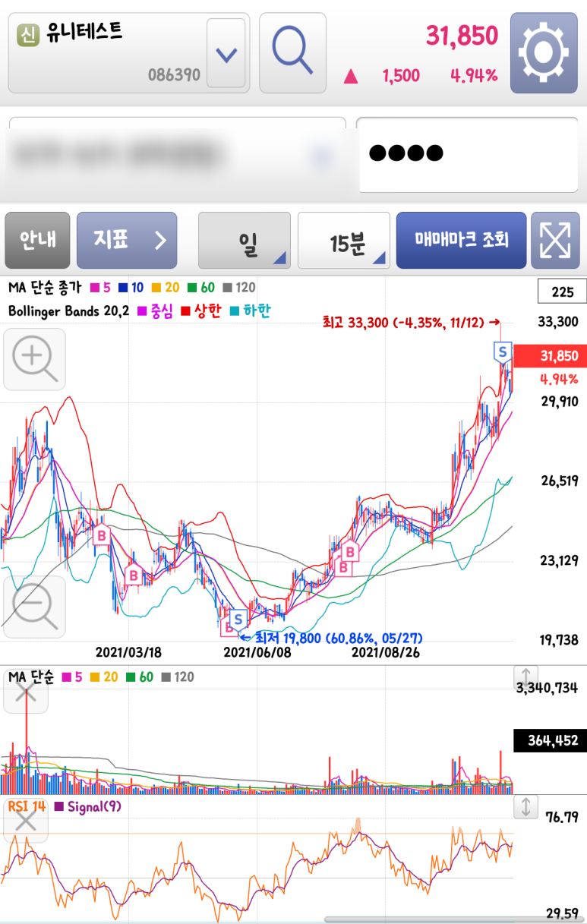Tap the 2021/06/08 date label
Viewport: 587px width, 924px height.
click(x=257, y=652)
